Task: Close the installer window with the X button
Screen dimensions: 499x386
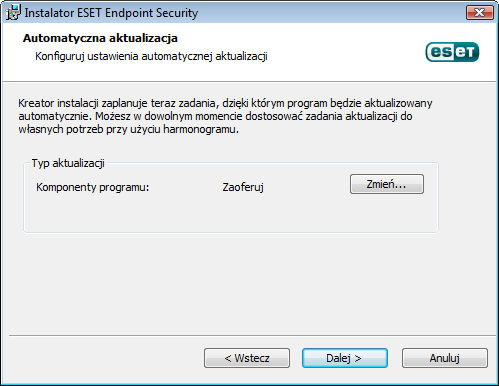Action: click(x=480, y=12)
